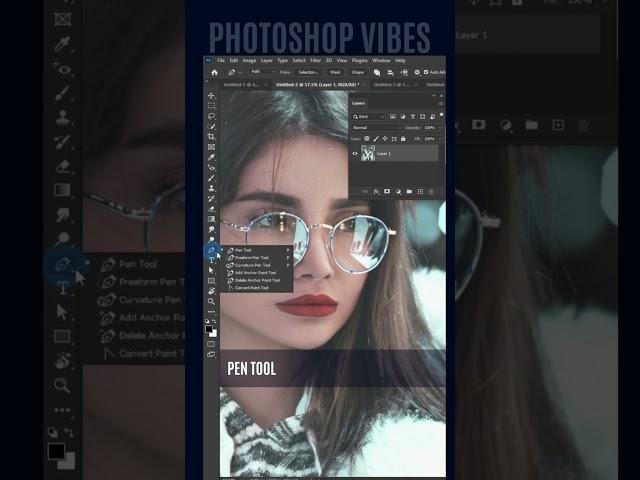Open the path operations dropdown
The image size is (640, 480).
click(x=377, y=72)
